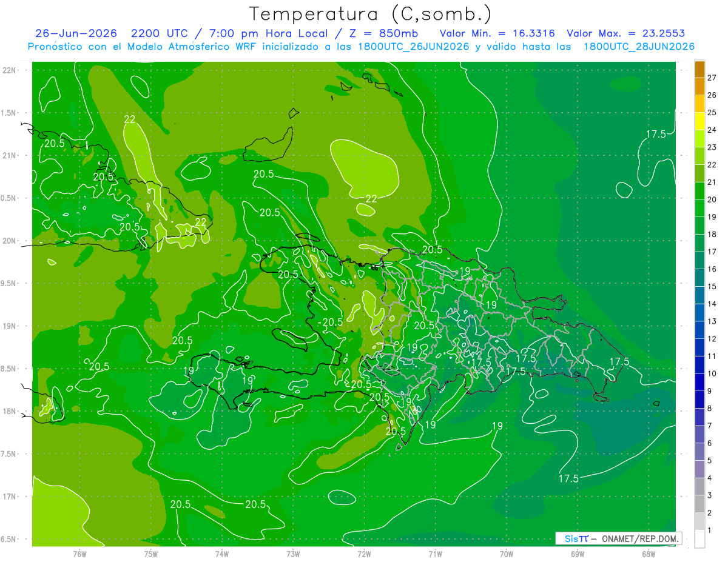Click the color scale label "1"
728x562 pixels.
point(710,530)
